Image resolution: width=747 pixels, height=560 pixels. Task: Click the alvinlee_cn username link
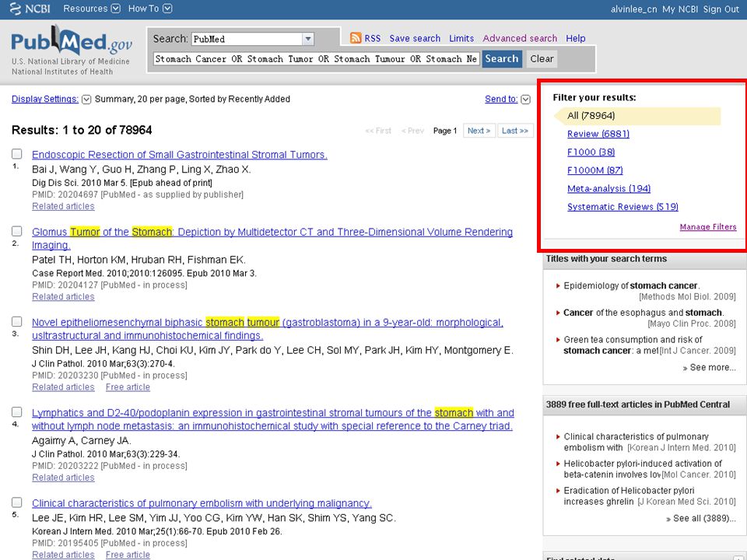(633, 9)
